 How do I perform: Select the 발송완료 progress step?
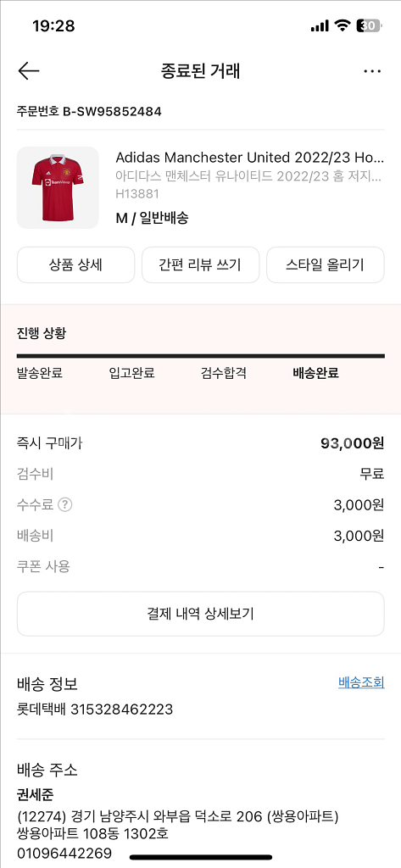click(40, 373)
